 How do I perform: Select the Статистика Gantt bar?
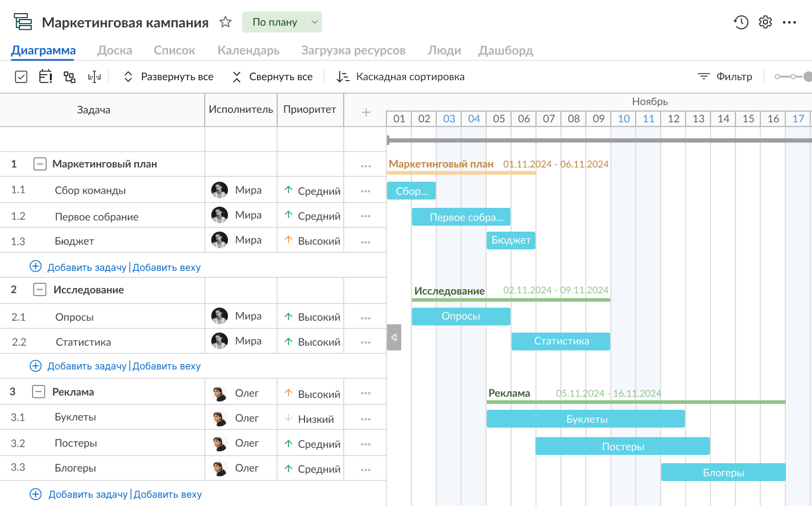point(561,341)
